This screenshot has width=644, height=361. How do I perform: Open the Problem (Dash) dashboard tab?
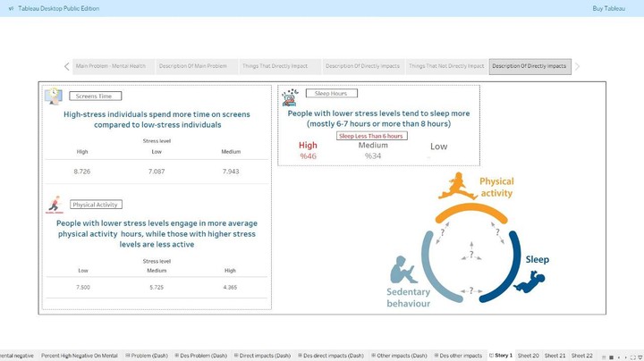[x=146, y=356]
